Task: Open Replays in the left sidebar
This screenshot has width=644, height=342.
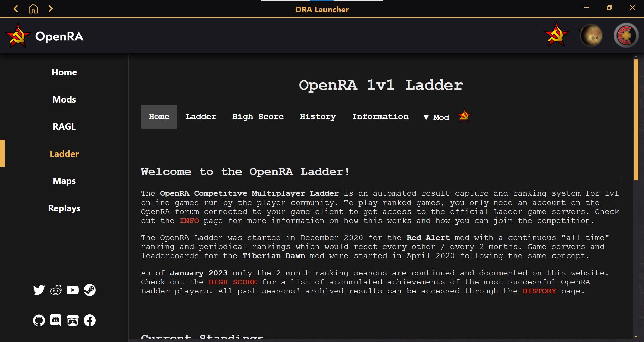Action: (64, 208)
